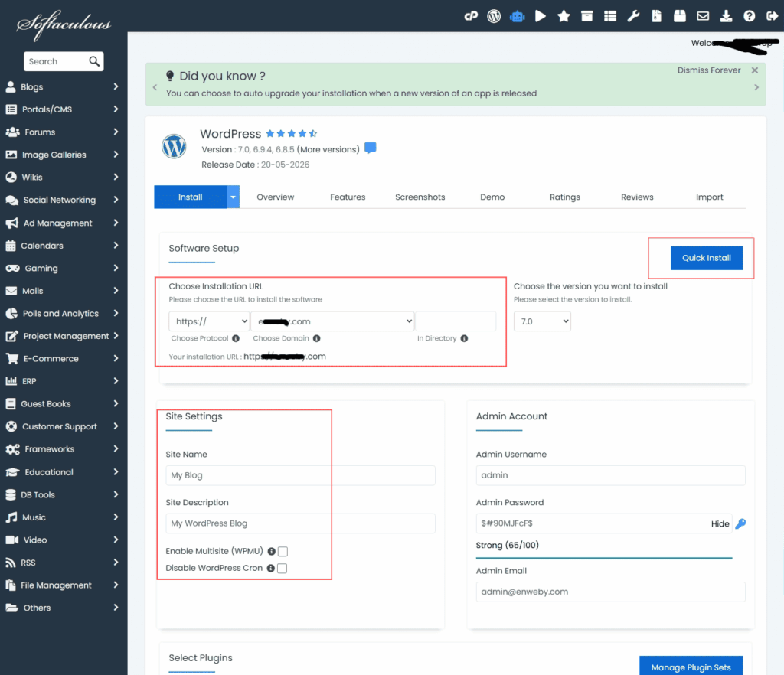Switch to the Overview tab

(x=276, y=197)
